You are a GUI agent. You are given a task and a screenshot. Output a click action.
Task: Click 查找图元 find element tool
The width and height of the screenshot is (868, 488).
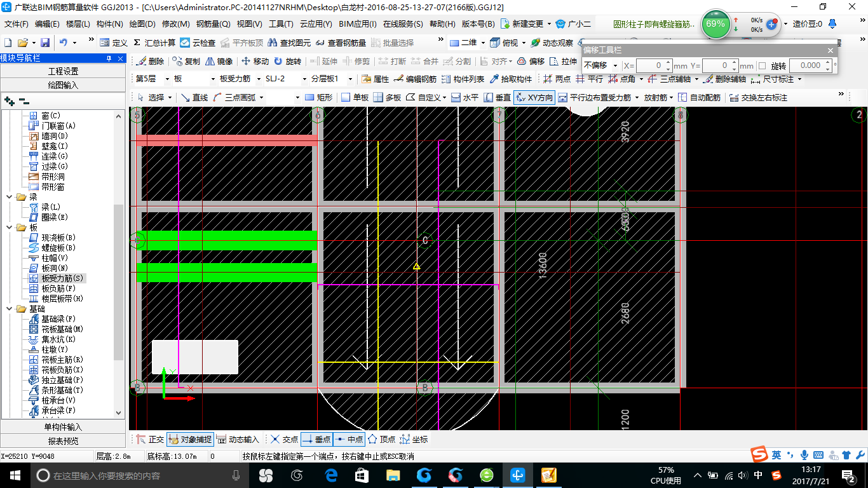[x=289, y=43]
